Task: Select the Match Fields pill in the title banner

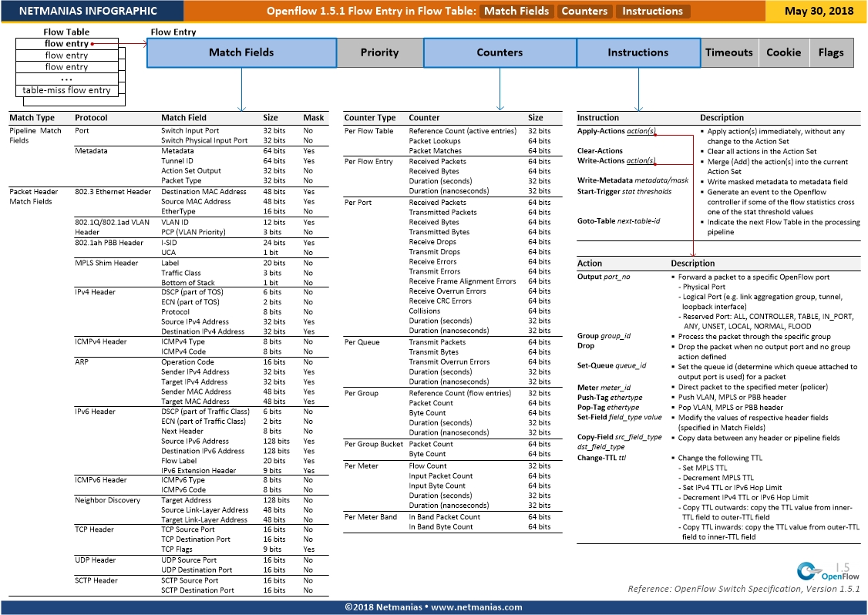Action: coord(516,11)
